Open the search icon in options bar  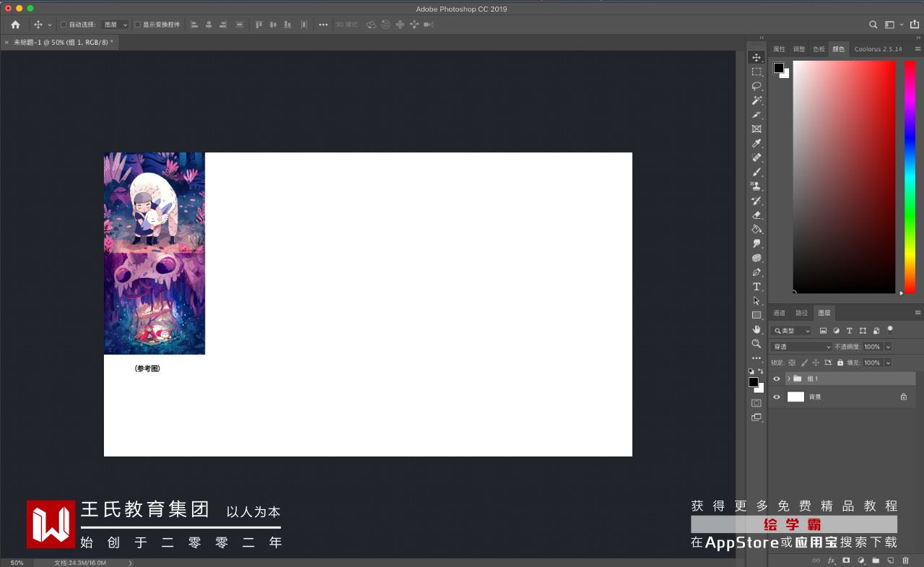[873, 25]
